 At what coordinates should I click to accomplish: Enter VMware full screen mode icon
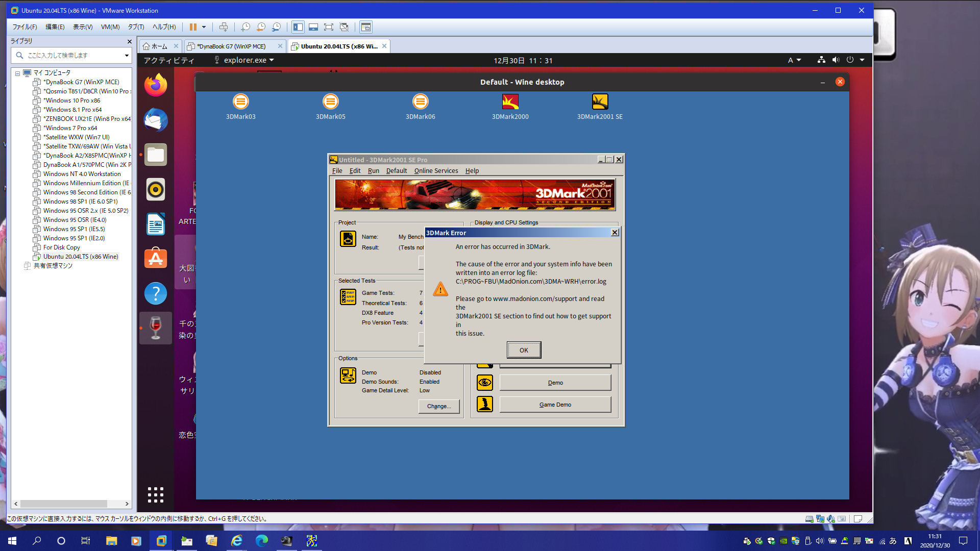[329, 27]
